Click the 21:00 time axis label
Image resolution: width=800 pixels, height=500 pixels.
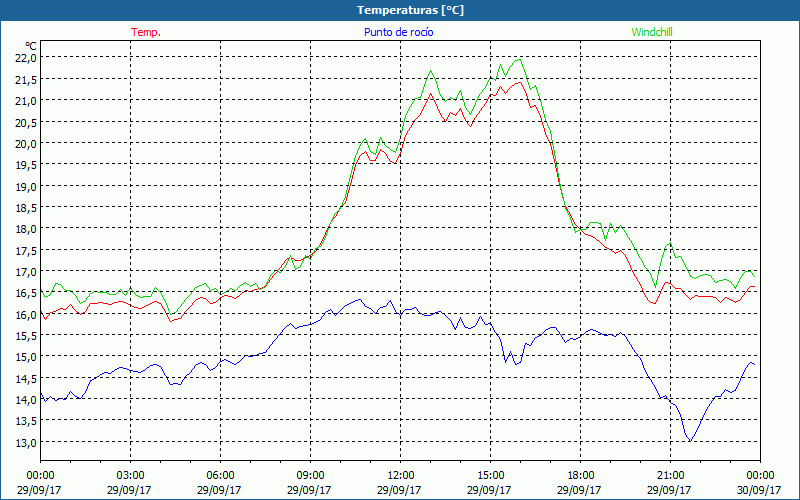(x=670, y=476)
